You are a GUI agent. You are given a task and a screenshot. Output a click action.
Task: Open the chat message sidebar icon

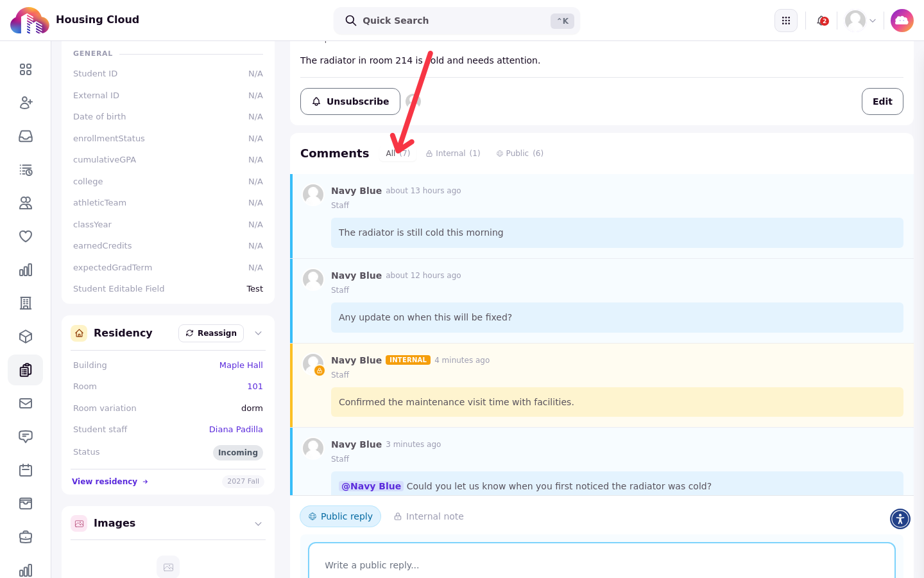point(26,437)
